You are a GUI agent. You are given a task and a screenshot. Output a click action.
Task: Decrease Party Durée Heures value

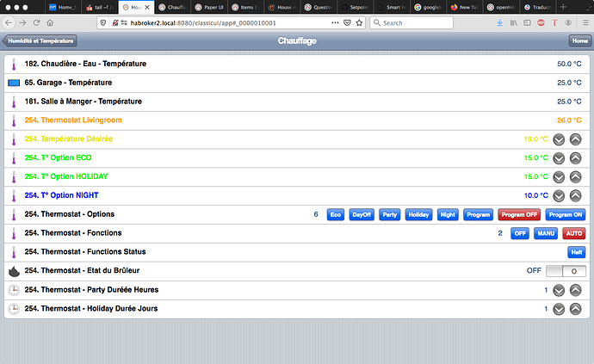pos(559,290)
